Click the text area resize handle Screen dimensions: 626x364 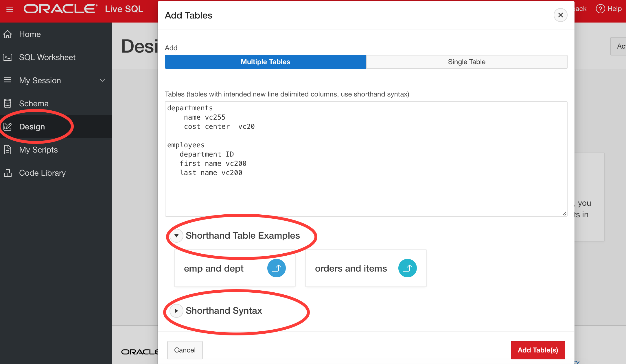(564, 213)
